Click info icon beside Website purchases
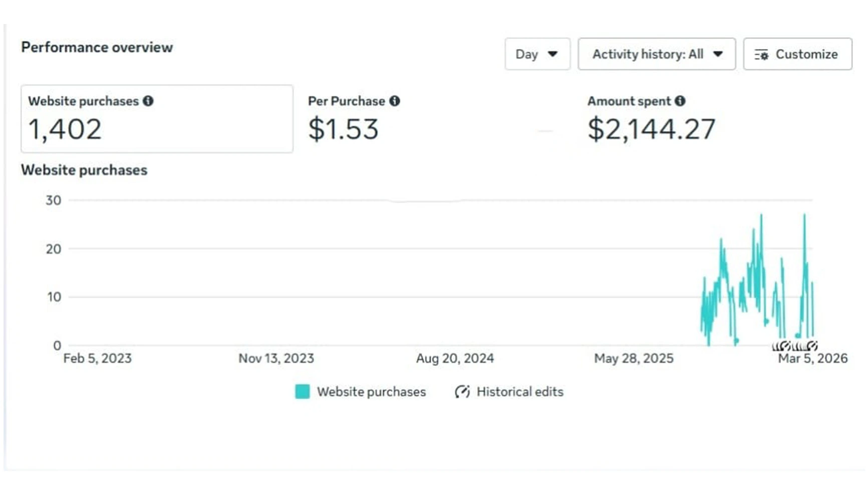Image resolution: width=868 pixels, height=495 pixels. point(148,101)
